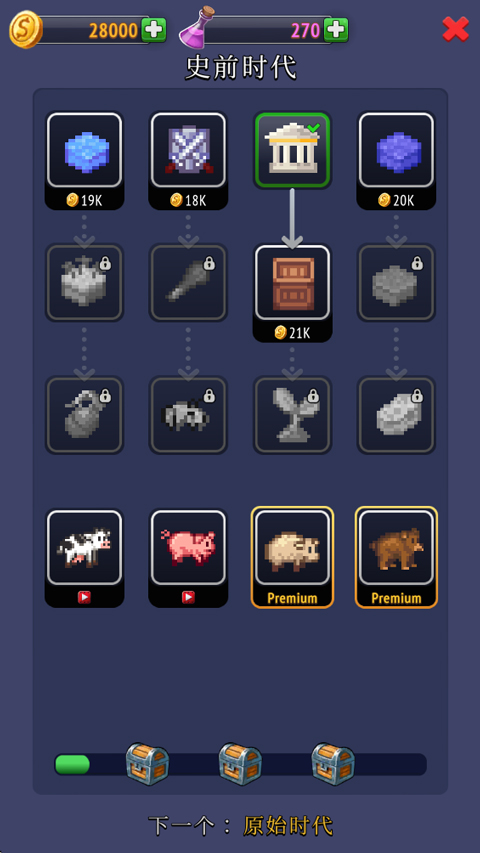Select the Premium boar animal
The image size is (480, 853).
tap(292, 558)
